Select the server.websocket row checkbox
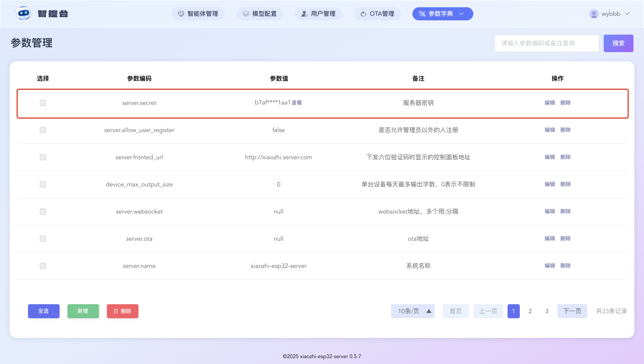This screenshot has height=364, width=644. coord(43,212)
